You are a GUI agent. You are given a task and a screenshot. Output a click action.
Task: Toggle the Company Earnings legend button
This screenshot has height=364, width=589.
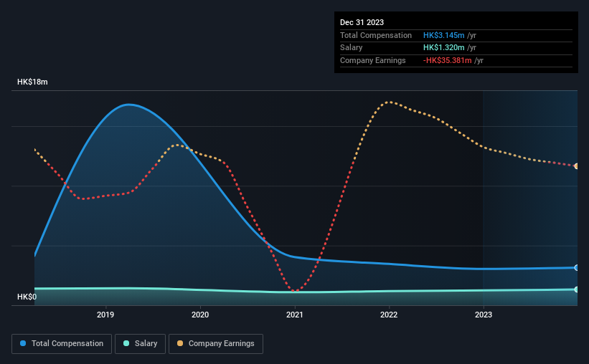(216, 344)
